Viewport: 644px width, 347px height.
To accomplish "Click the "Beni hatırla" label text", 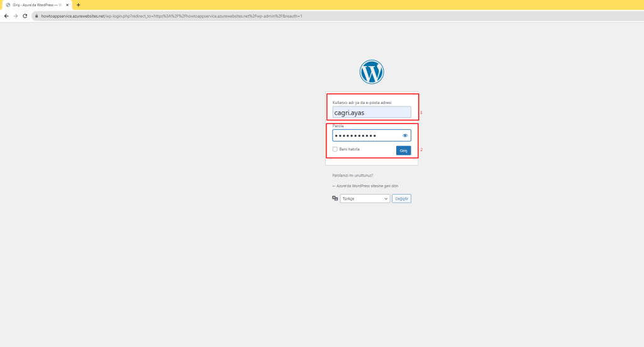I will pos(350,149).
